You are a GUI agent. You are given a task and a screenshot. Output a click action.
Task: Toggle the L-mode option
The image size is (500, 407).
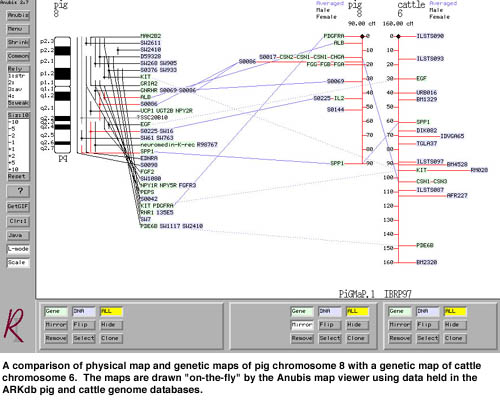click(x=18, y=249)
